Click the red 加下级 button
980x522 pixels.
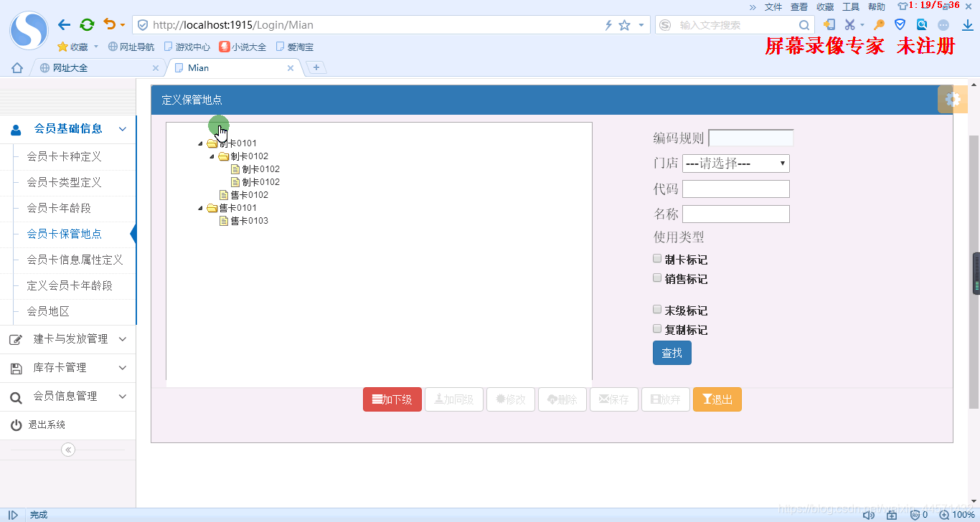(x=392, y=399)
